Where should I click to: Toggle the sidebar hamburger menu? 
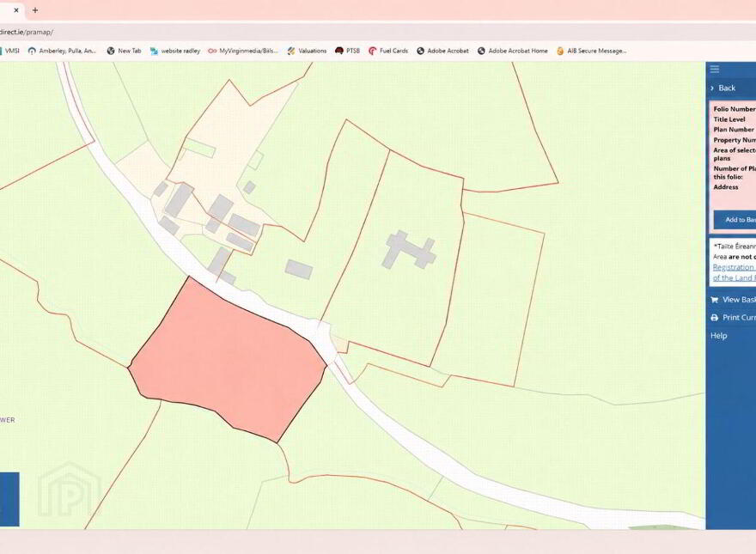click(715, 70)
